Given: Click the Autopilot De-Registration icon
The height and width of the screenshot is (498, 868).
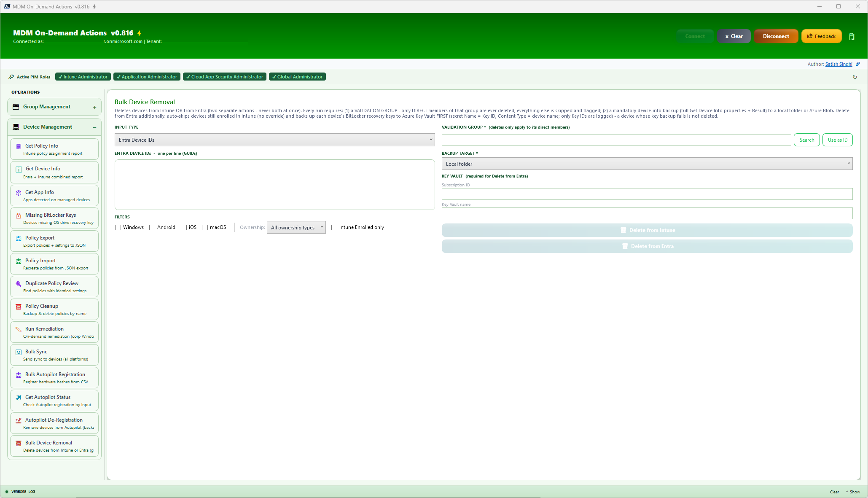Looking at the screenshot, I should (x=19, y=420).
